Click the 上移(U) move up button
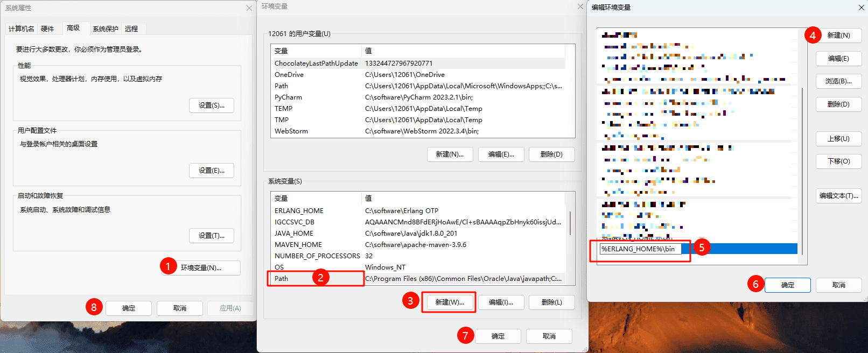The width and height of the screenshot is (868, 353). coord(838,139)
